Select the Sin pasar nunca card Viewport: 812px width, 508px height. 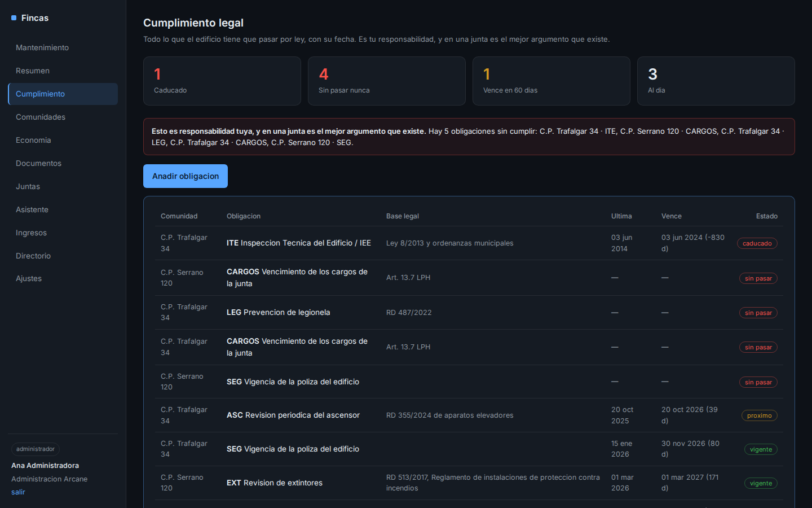(387, 81)
